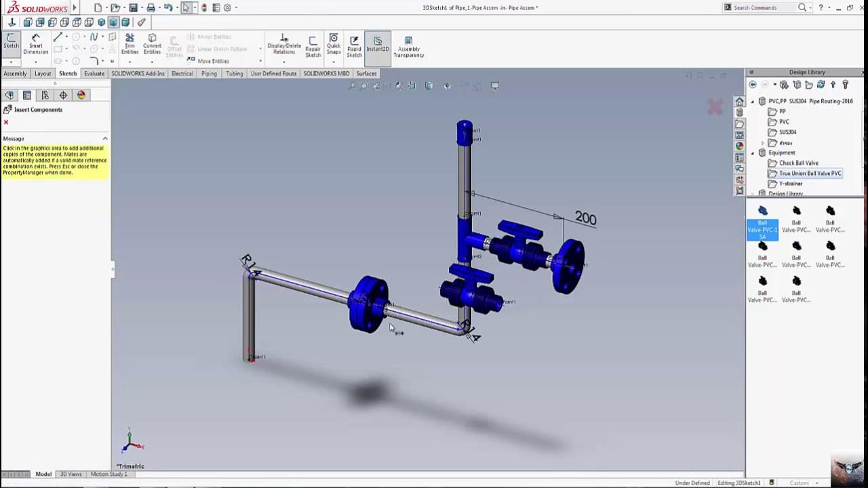The image size is (868, 488).
Task: Open the Surfaces ribbon tab
Action: point(366,73)
